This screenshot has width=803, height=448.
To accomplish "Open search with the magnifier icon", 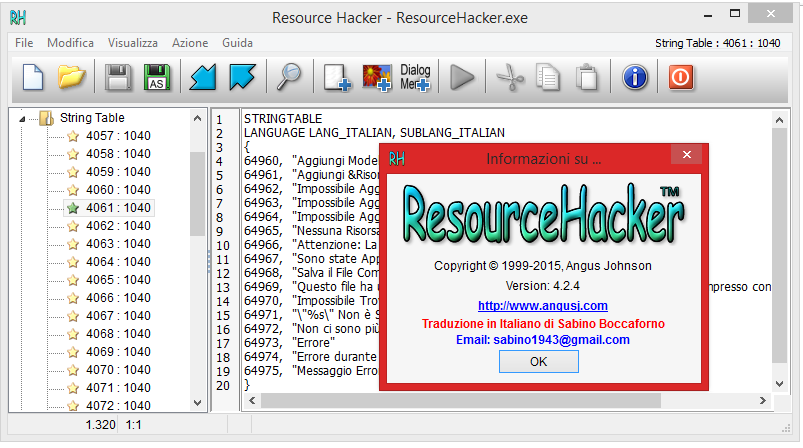I will pyautogui.click(x=289, y=77).
